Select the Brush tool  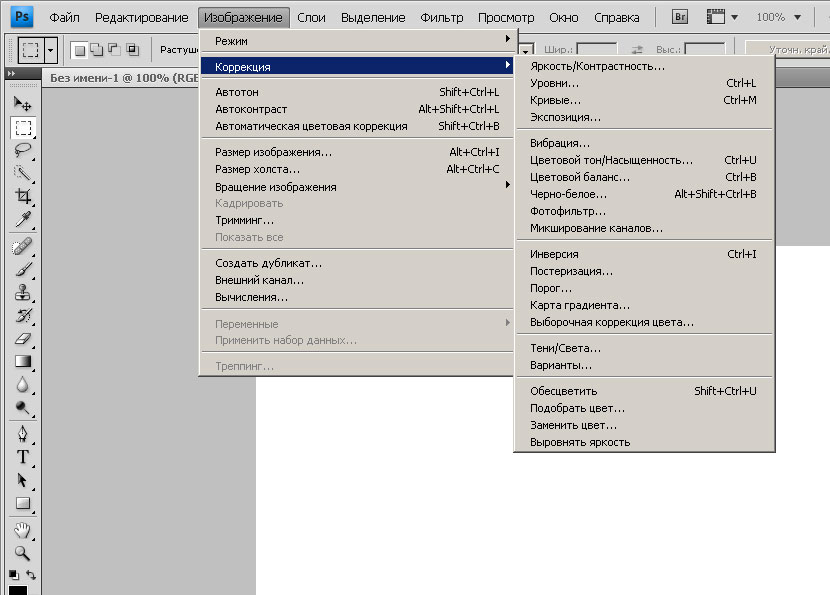pyautogui.click(x=22, y=269)
